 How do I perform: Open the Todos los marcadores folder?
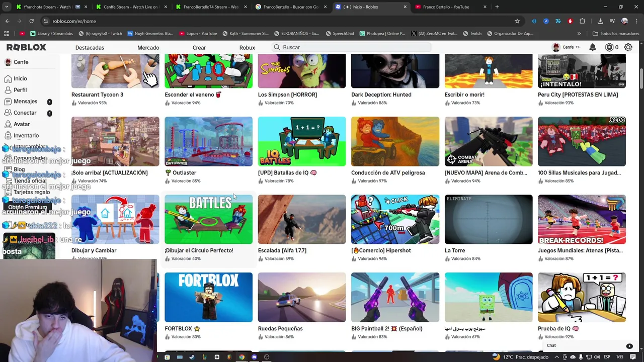[616, 34]
